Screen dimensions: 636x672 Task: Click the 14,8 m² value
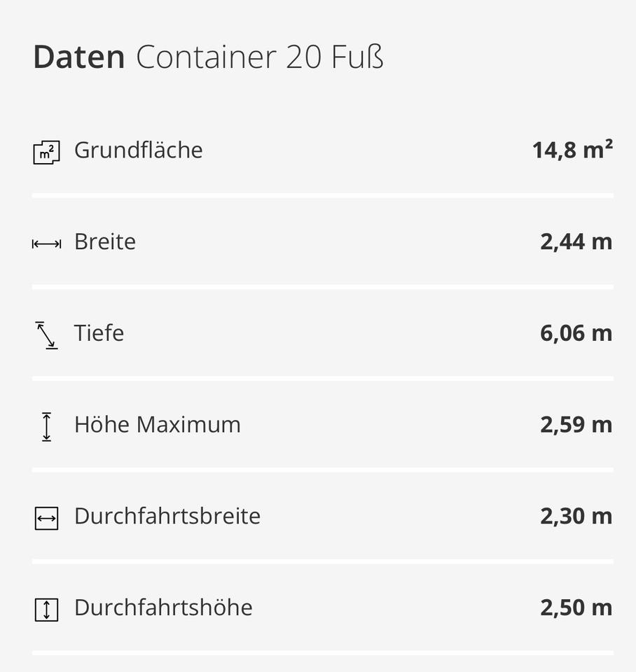click(x=572, y=149)
